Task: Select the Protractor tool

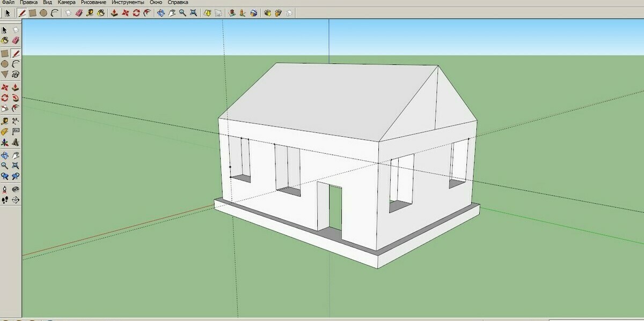Action: point(5,131)
